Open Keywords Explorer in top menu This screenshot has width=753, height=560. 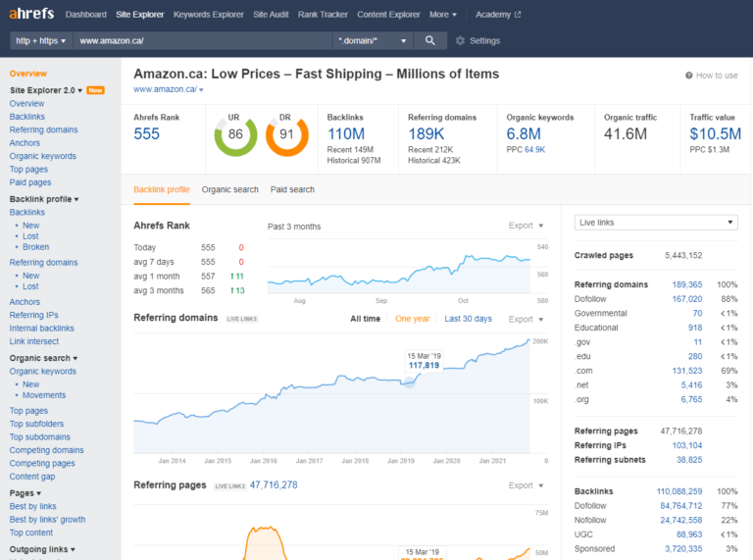point(208,15)
